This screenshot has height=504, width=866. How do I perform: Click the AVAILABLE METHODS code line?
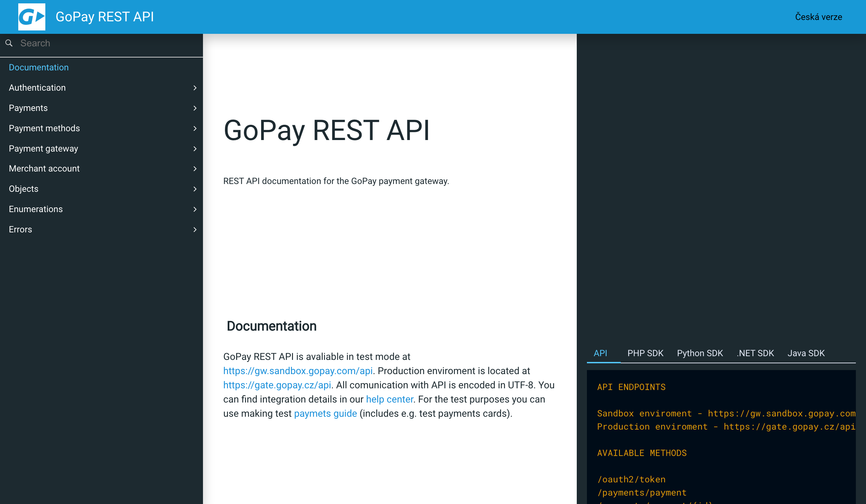click(x=642, y=453)
